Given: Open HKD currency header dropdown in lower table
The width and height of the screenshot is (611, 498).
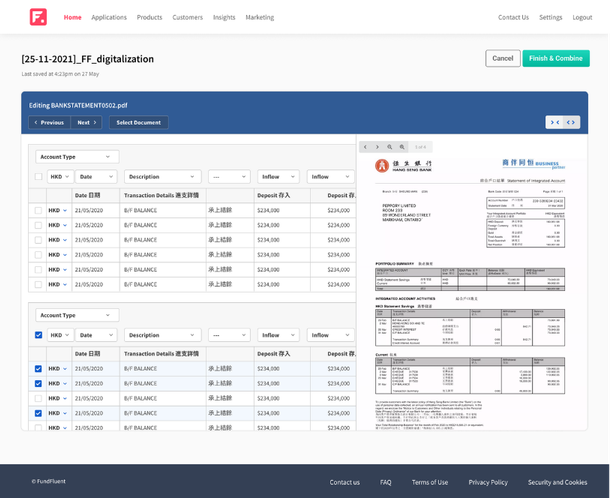Looking at the screenshot, I should 60,335.
